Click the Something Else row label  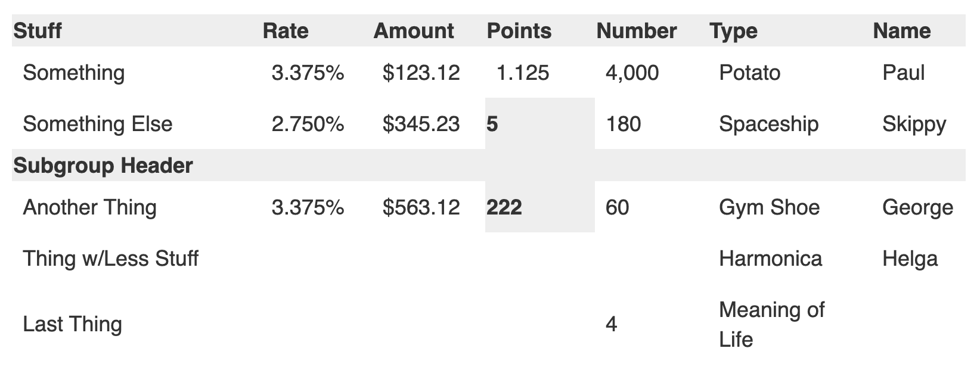click(98, 124)
